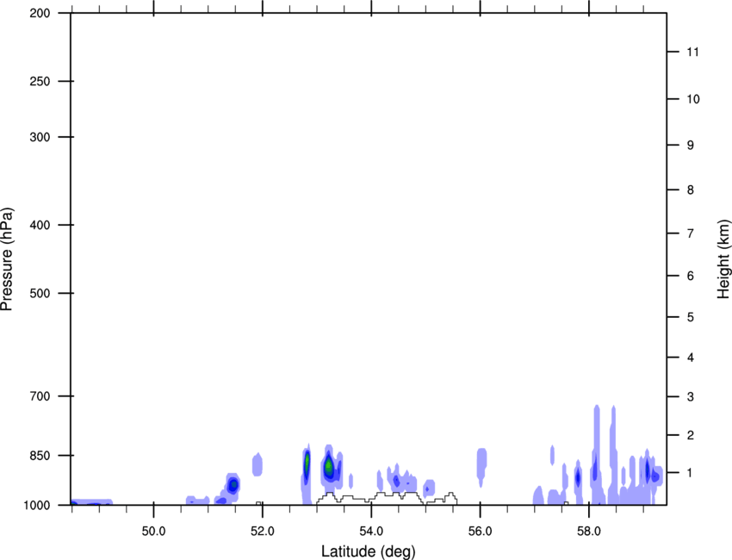Click the 52.0 latitude tick label

[x=263, y=532]
